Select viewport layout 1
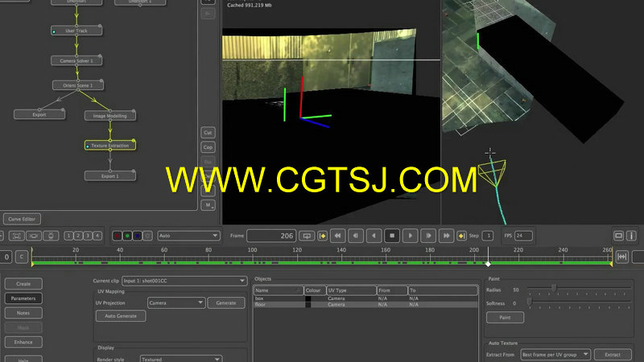The height and width of the screenshot is (362, 644). click(x=68, y=236)
